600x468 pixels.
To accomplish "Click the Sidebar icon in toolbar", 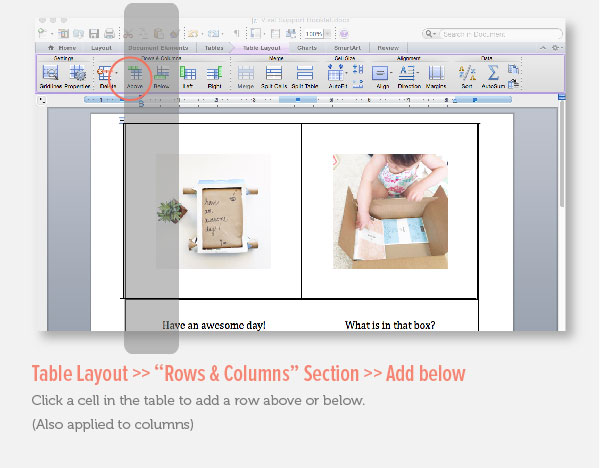I will (x=256, y=34).
